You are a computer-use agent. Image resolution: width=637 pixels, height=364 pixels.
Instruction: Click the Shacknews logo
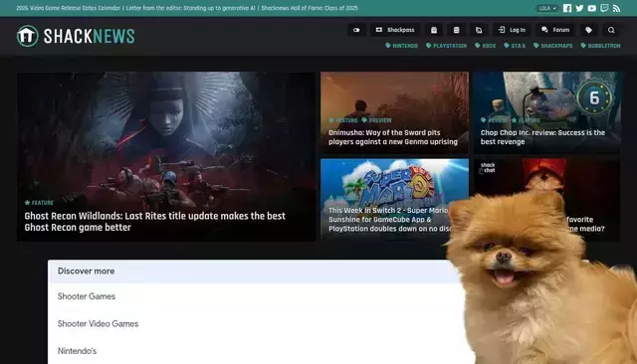76,36
